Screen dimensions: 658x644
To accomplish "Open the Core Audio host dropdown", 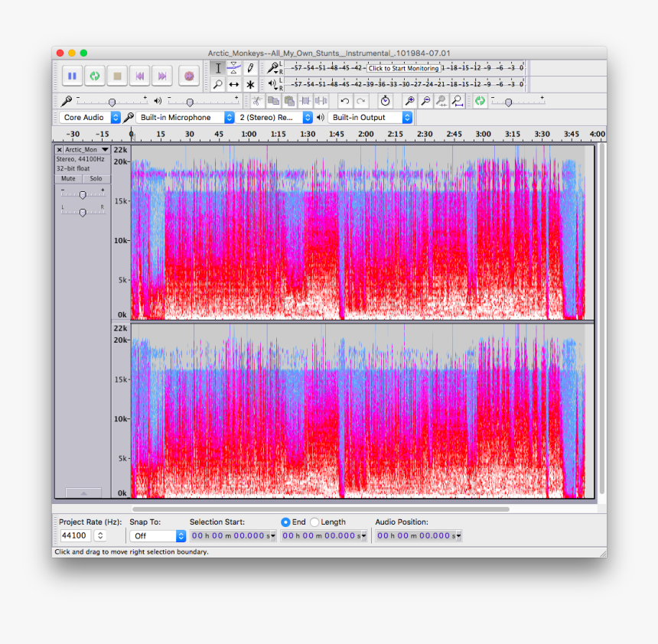I will coord(90,117).
